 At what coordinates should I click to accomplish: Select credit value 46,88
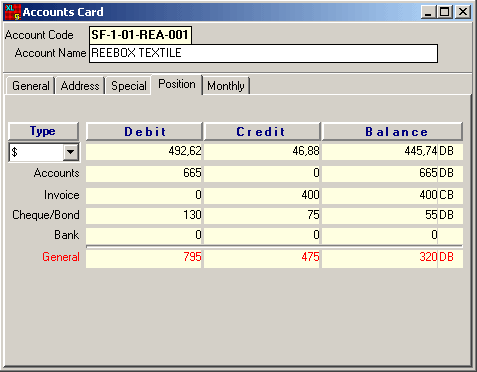click(x=262, y=152)
